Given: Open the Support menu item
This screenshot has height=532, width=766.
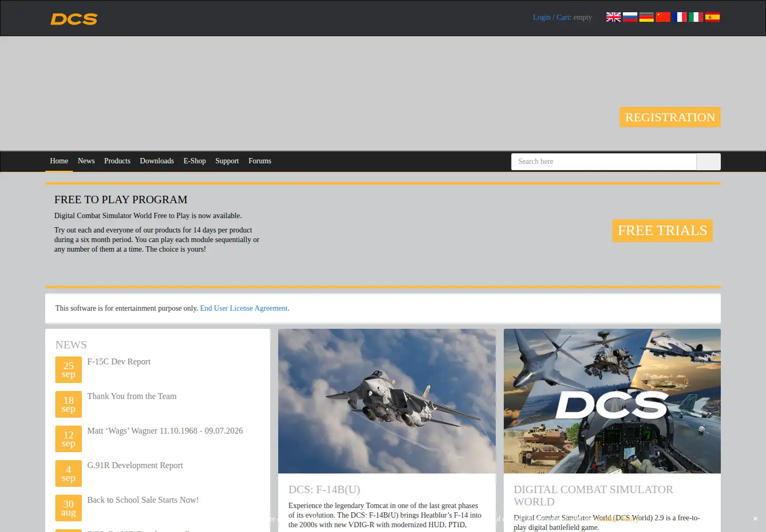Looking at the screenshot, I should (227, 161).
